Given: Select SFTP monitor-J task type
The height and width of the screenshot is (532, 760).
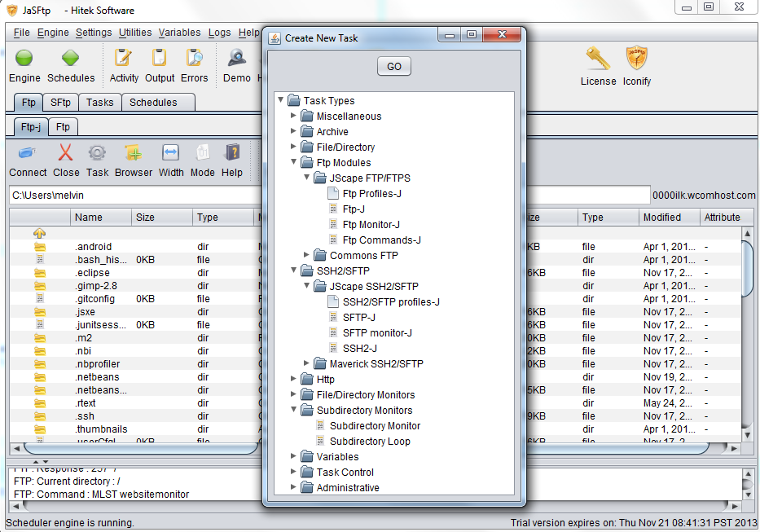Looking at the screenshot, I should [x=377, y=332].
